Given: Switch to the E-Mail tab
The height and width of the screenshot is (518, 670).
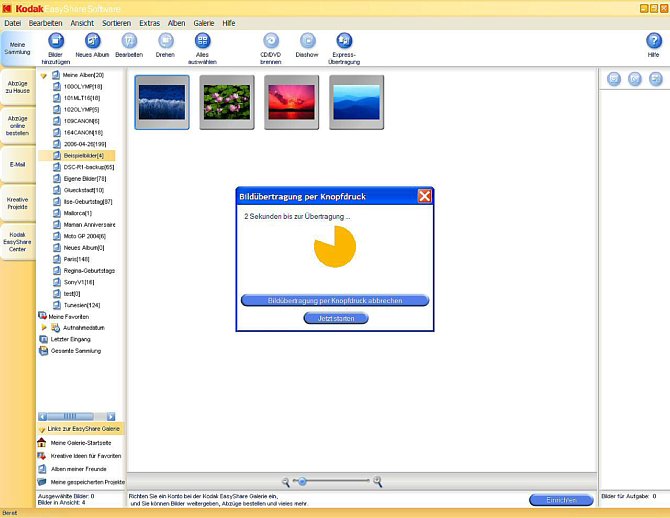Looking at the screenshot, I should [x=18, y=164].
